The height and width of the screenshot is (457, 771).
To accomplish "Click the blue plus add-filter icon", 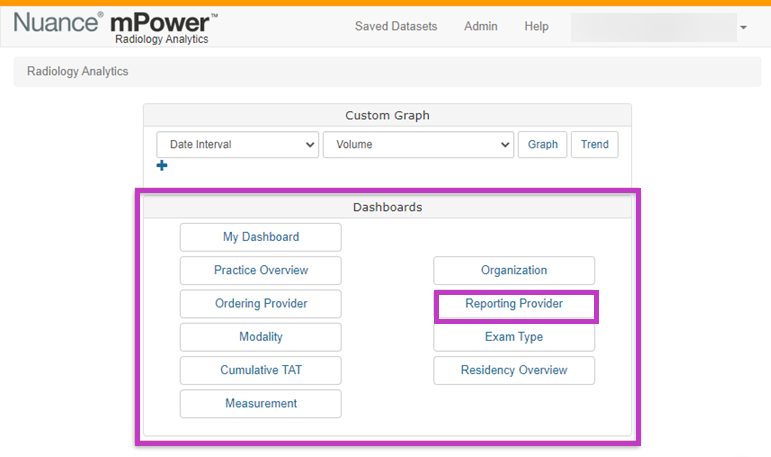I will coord(162,165).
